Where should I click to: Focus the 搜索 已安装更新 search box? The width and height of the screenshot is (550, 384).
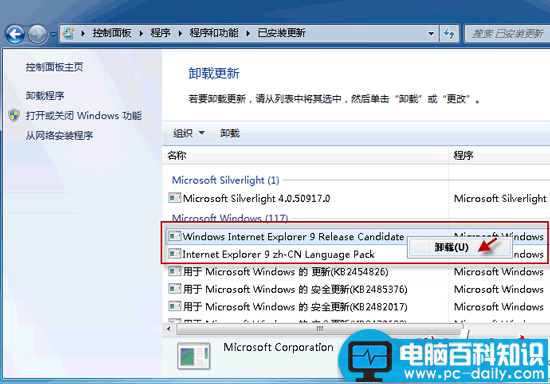click(x=507, y=34)
